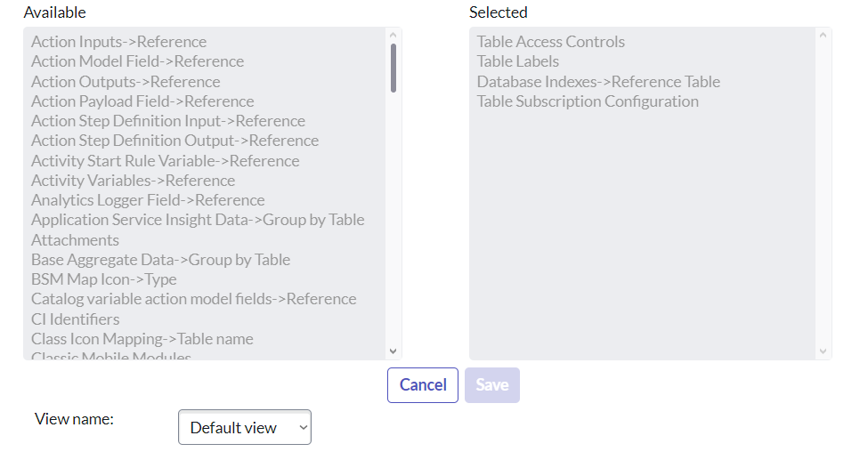The height and width of the screenshot is (476, 868).
Task: Click the Selected list scroll-up arrow
Action: [x=823, y=36]
